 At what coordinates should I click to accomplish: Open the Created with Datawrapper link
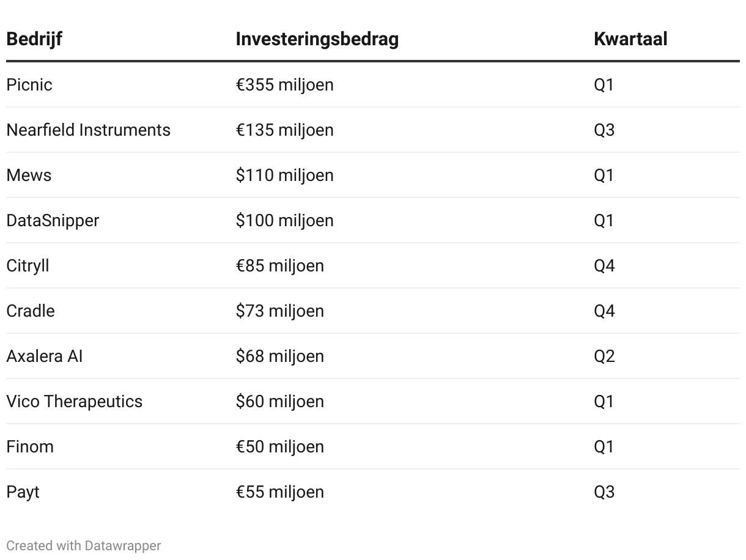pyautogui.click(x=84, y=545)
